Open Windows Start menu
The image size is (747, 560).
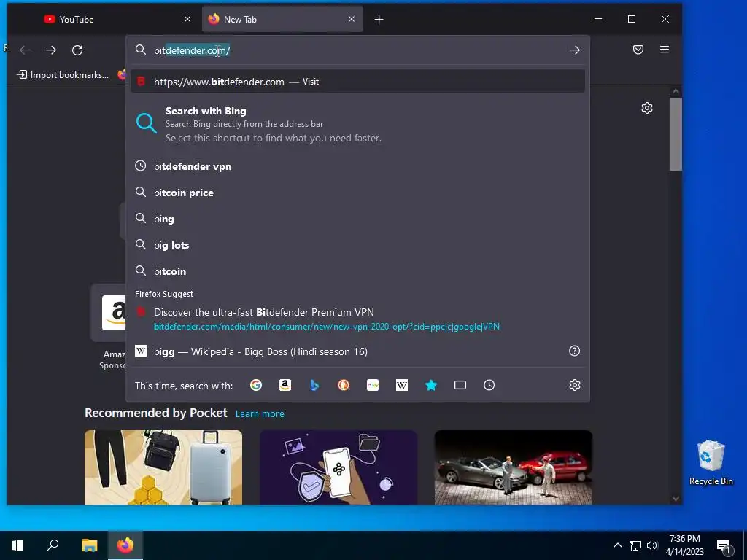click(x=18, y=545)
